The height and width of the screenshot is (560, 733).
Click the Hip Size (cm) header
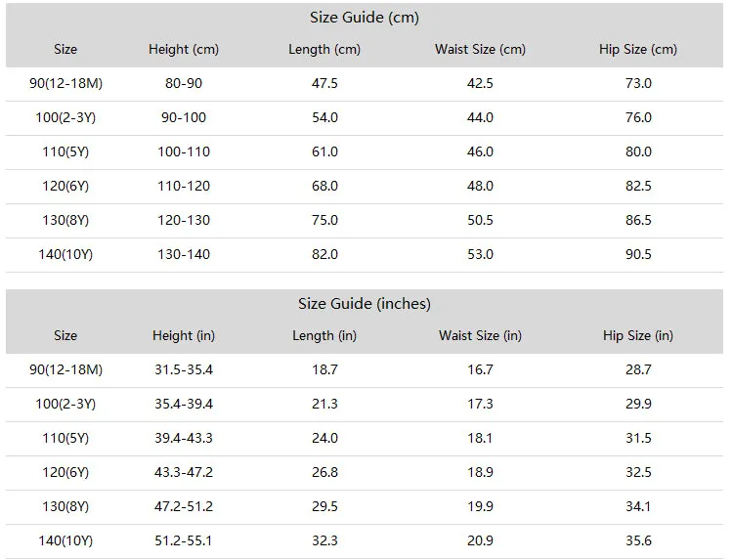pos(638,50)
